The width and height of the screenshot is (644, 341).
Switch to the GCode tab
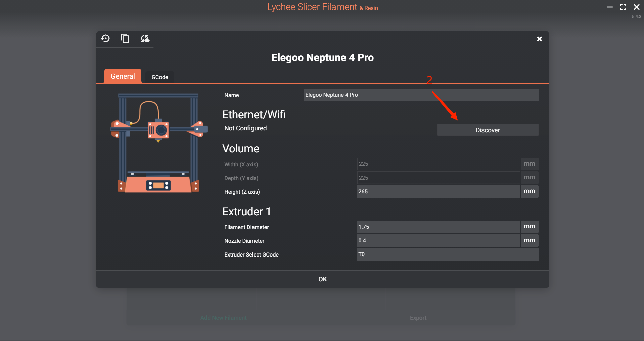(x=159, y=77)
